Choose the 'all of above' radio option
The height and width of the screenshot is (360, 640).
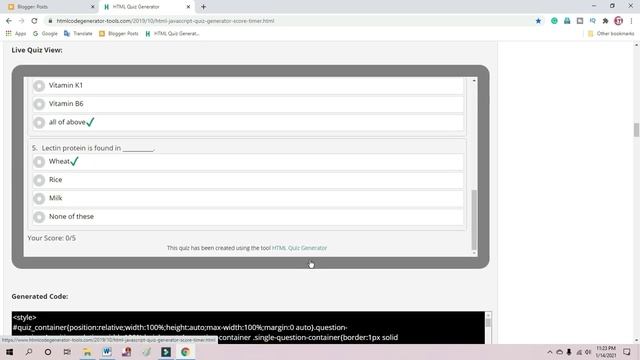tap(39, 122)
